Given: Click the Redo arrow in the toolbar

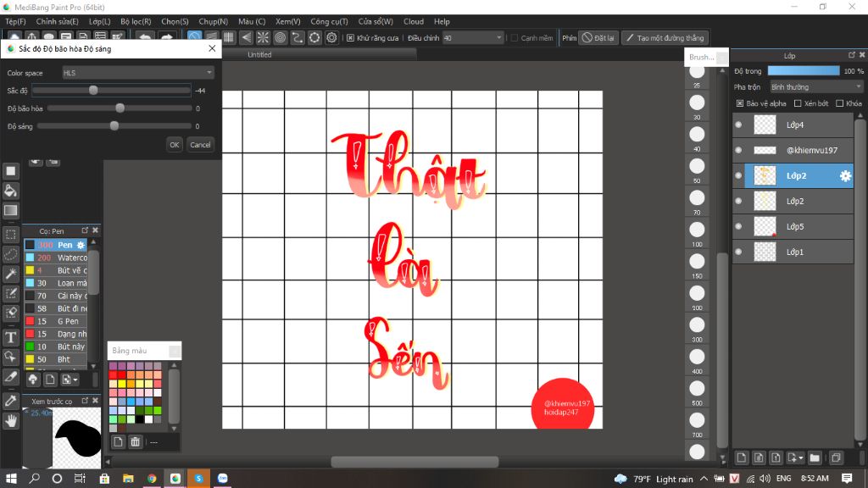Looking at the screenshot, I should 167,37.
